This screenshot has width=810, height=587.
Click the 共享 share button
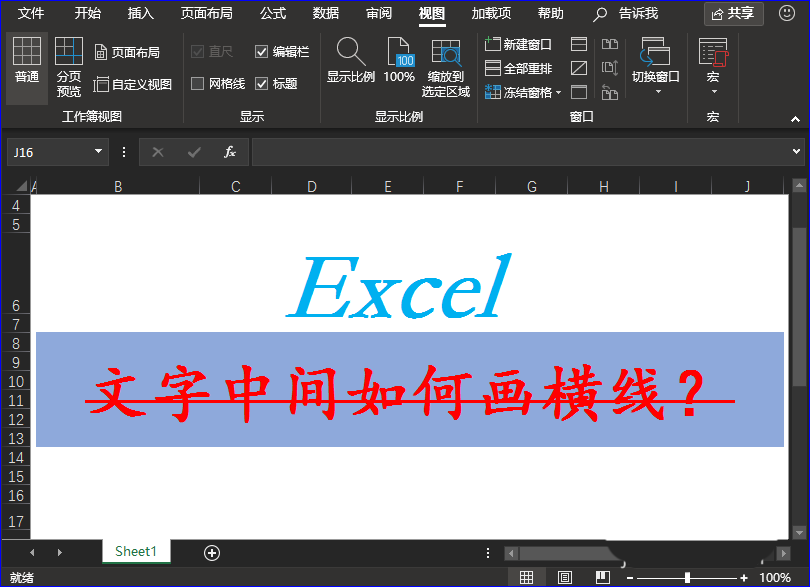(734, 13)
